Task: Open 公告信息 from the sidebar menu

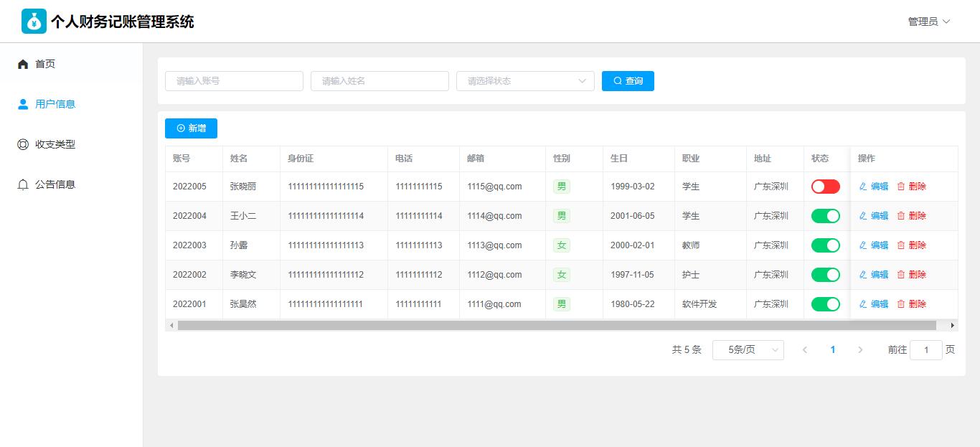Action: (x=55, y=184)
